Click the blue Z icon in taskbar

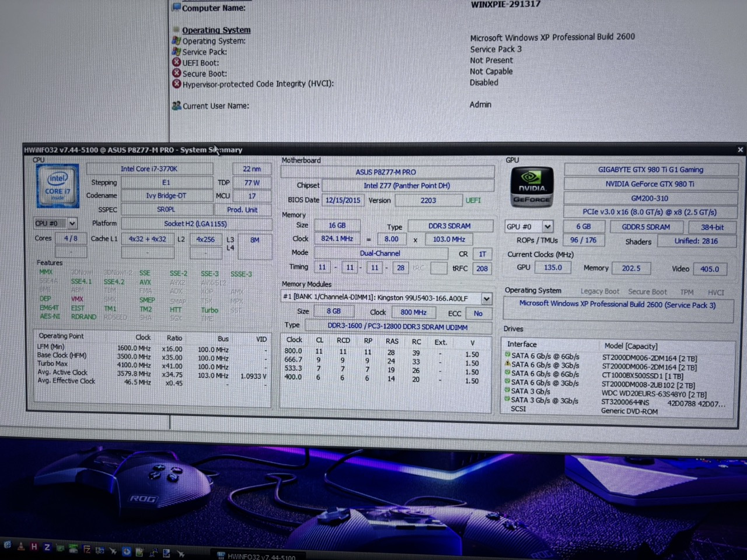pos(47,548)
